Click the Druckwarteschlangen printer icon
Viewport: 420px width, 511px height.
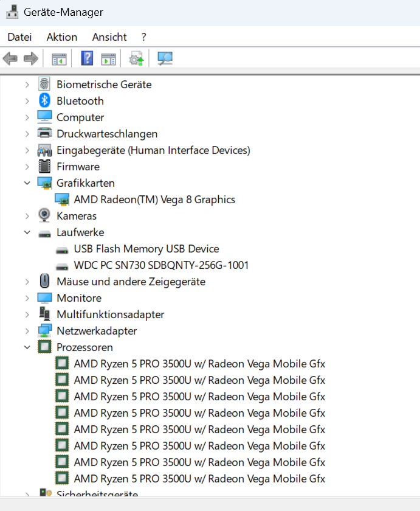(44, 133)
